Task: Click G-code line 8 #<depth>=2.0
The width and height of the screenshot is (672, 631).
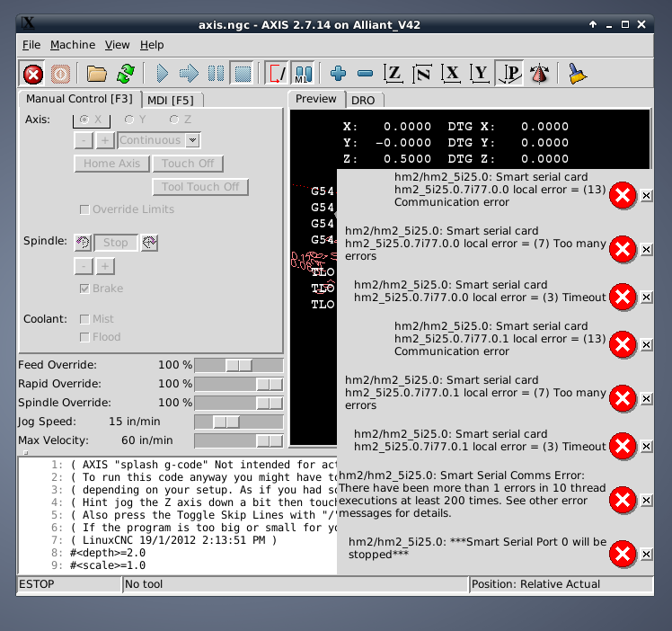Action: pos(108,553)
